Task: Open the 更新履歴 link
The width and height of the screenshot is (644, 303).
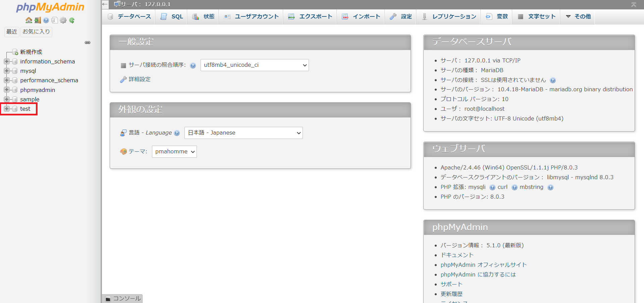Action: click(451, 294)
